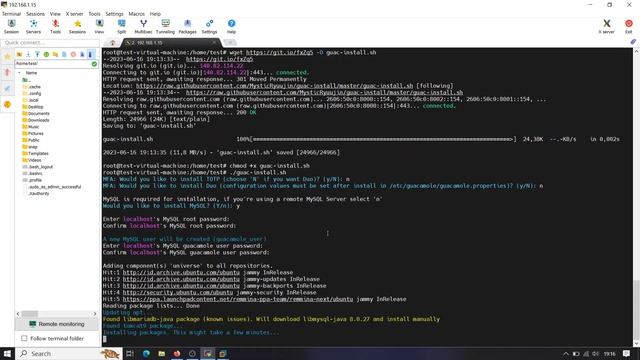Image resolution: width=640 pixels, height=360 pixels.
Task: Enable MultiExec mode in toolbar
Action: point(143,27)
